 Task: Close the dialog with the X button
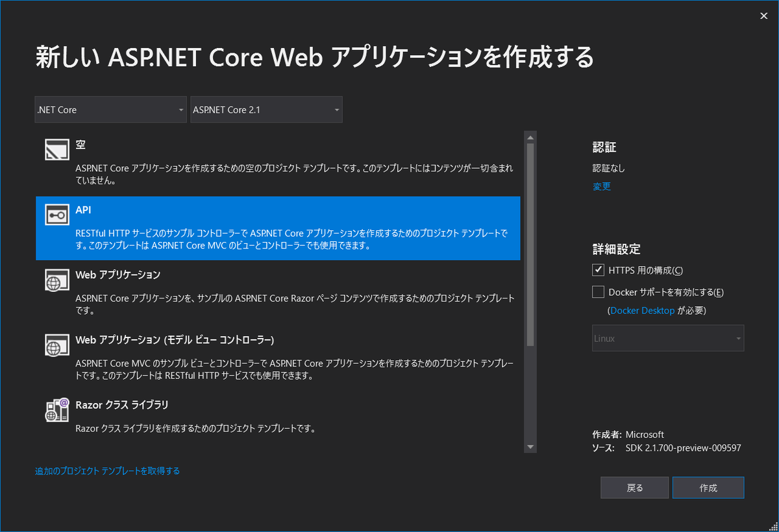point(763,16)
